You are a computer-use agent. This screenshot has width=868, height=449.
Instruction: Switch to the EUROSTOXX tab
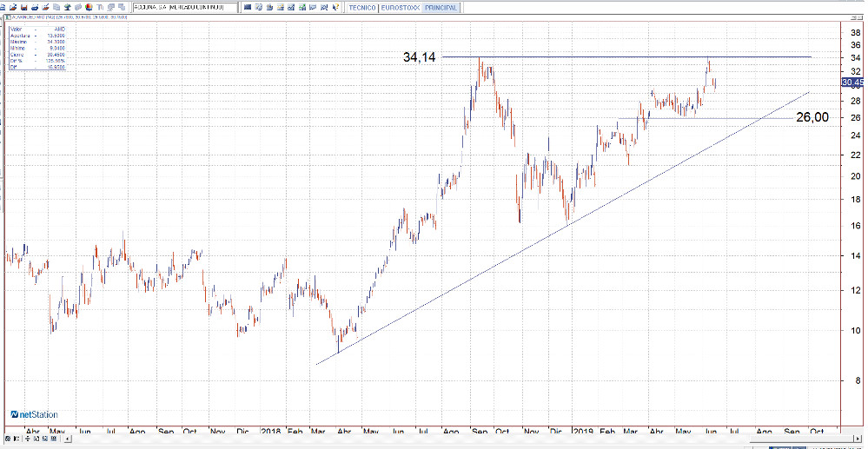[x=401, y=8]
